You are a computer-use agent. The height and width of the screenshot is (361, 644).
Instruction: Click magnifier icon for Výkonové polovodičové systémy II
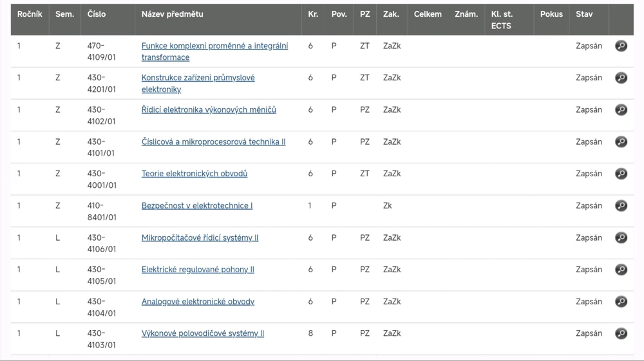621,333
